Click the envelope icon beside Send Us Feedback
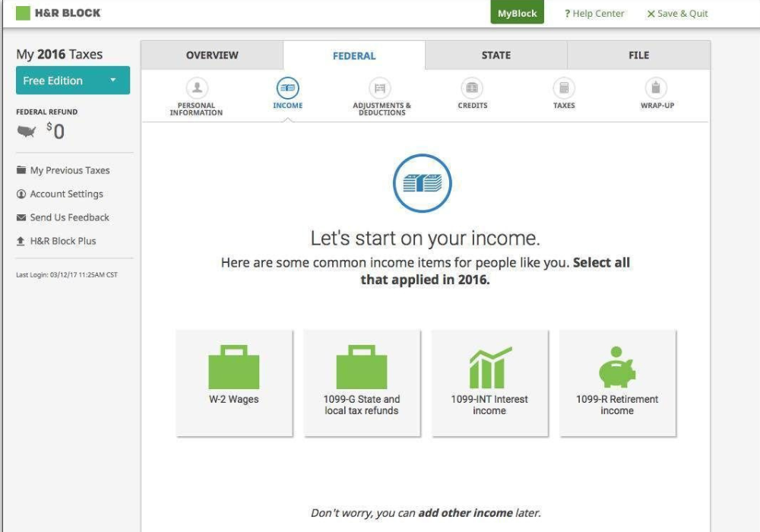The width and height of the screenshot is (760, 532). [21, 217]
